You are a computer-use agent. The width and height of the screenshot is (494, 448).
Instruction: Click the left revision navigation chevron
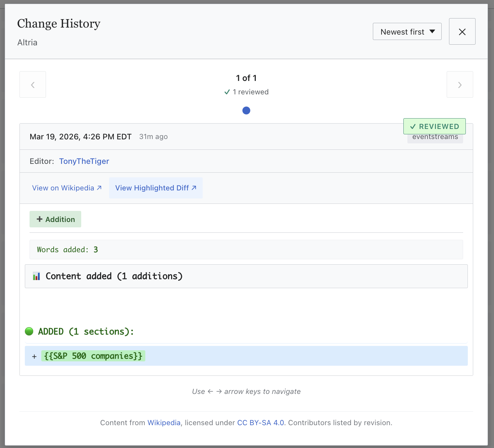[33, 84]
